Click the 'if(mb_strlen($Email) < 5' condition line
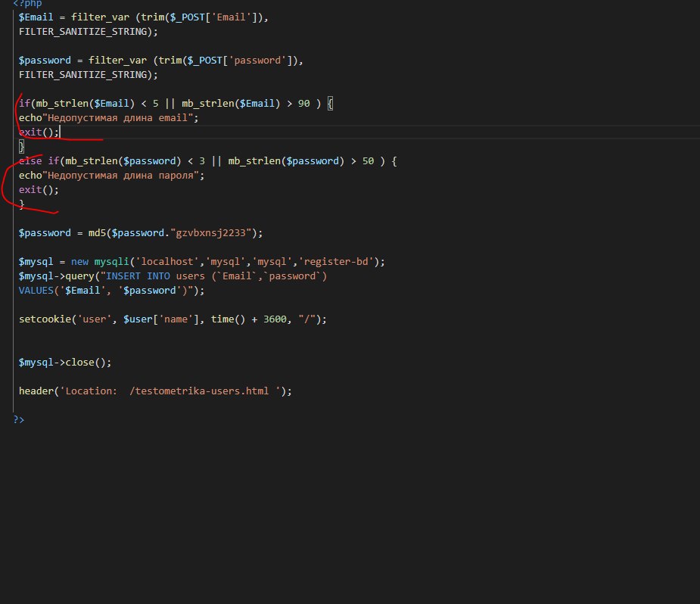This screenshot has height=604, width=700. tap(176, 104)
